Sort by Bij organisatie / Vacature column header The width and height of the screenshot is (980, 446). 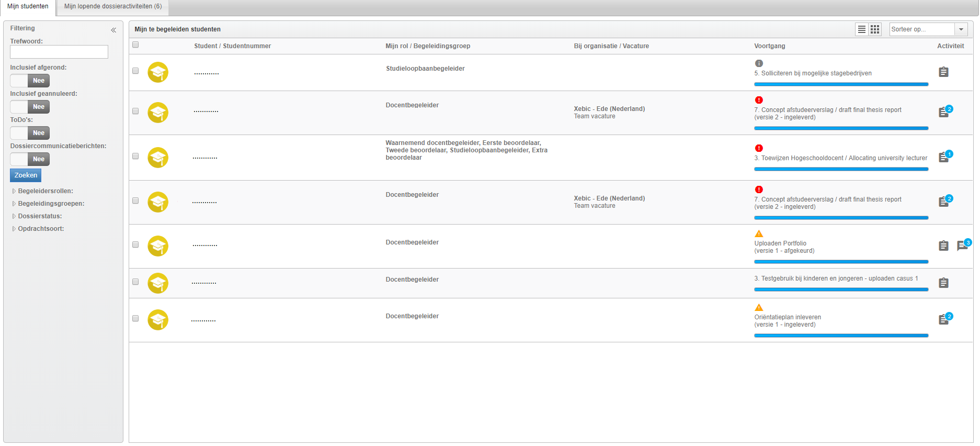(611, 46)
